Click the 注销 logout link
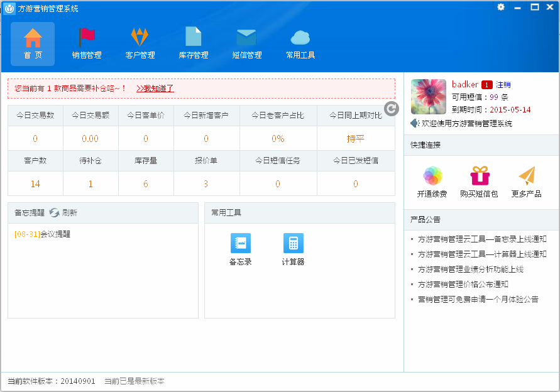Screen dimensions: 560x392 click(x=503, y=85)
